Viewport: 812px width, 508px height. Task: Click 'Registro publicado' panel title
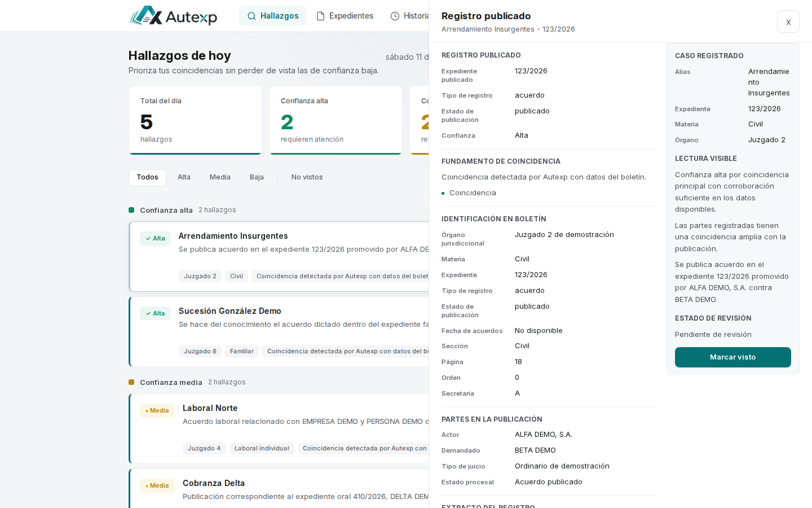486,16
